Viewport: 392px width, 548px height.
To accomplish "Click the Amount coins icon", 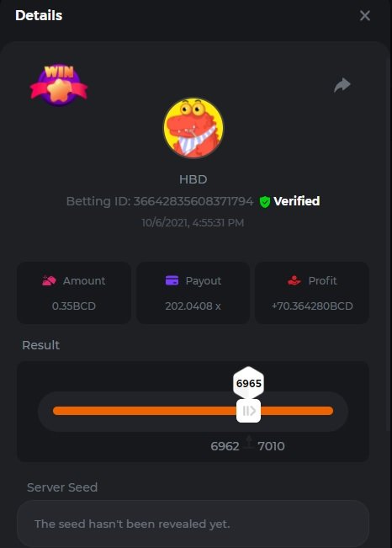I will (x=49, y=280).
